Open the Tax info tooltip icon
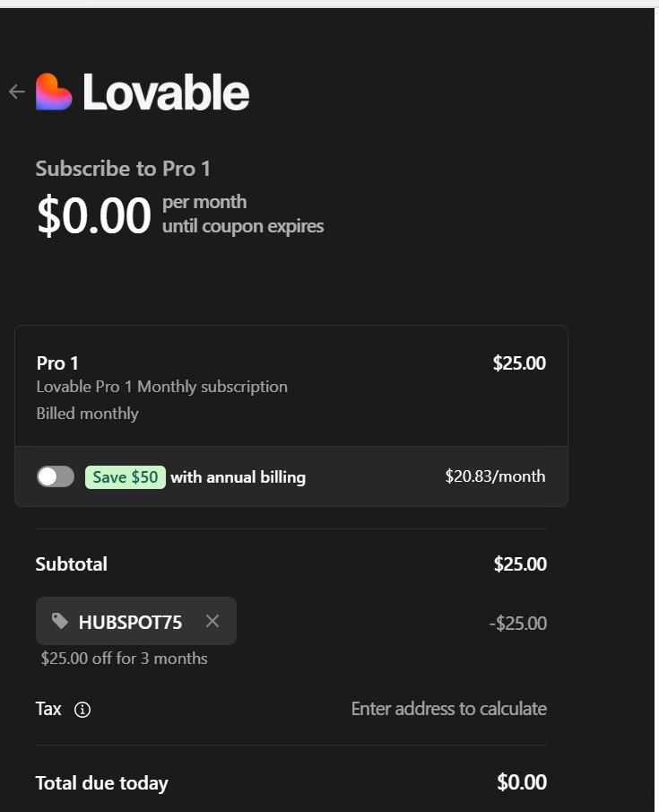 [82, 710]
